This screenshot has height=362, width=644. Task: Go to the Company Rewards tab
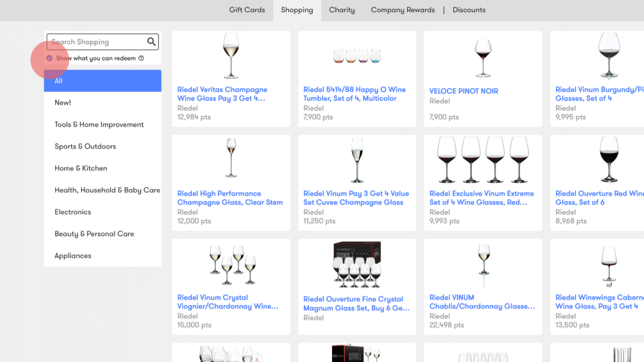403,10
